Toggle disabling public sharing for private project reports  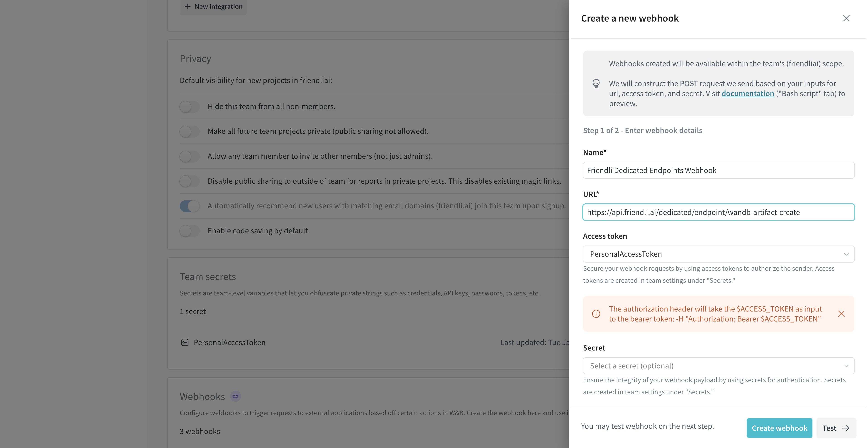189,181
